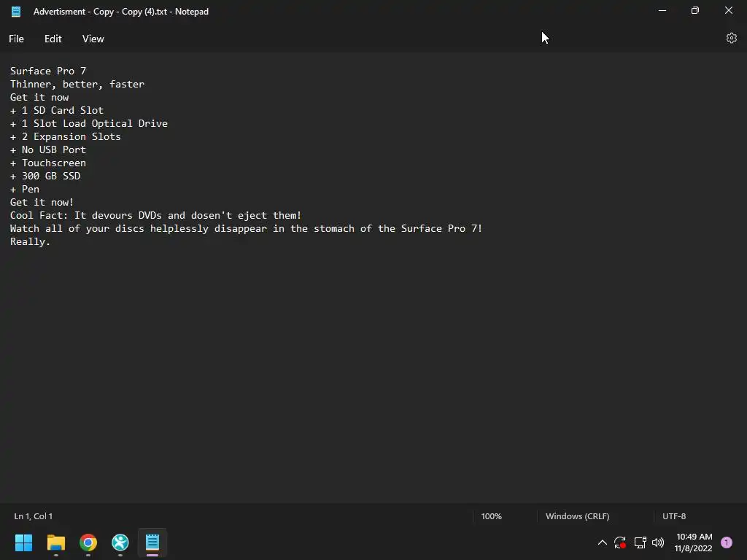
Task: Click the final line 'Really.'
Action: point(30,242)
